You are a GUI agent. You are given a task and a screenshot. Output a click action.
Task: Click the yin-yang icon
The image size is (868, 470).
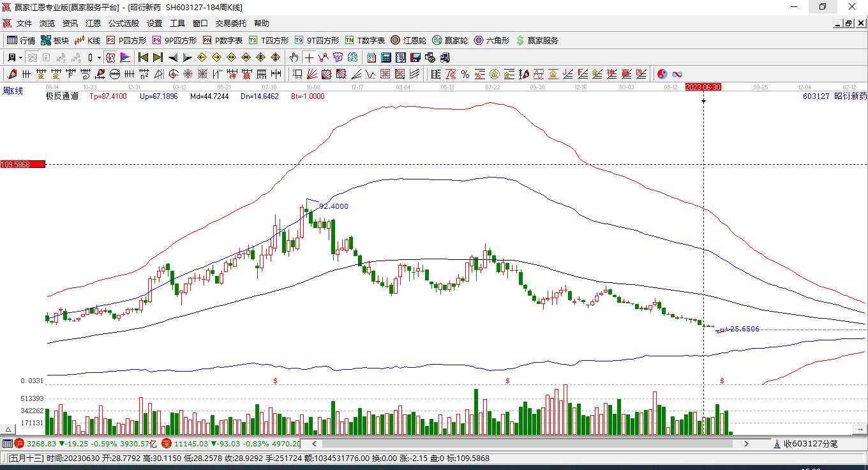(x=662, y=74)
